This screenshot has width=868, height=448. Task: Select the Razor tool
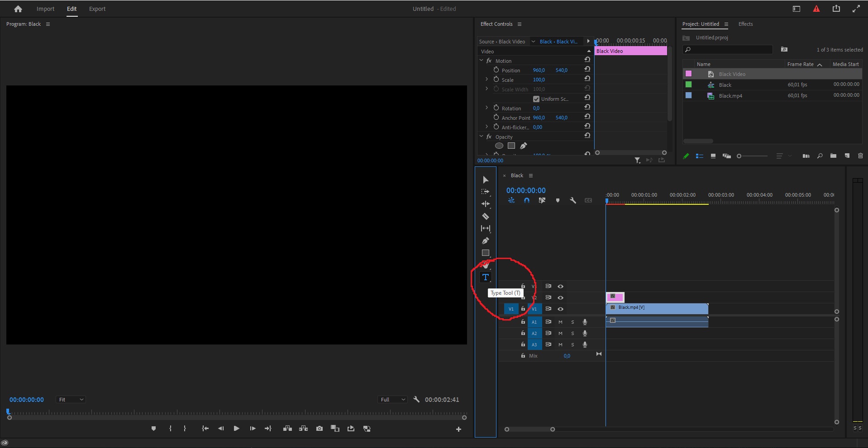point(485,217)
